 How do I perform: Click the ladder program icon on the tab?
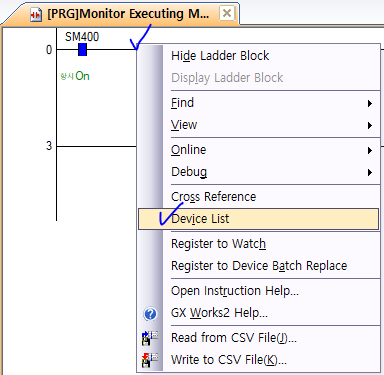point(36,15)
